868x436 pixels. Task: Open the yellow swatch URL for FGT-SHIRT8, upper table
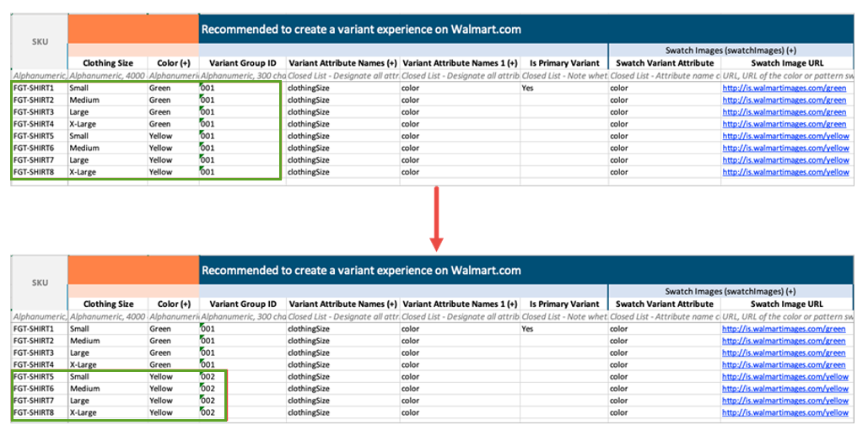785,172
